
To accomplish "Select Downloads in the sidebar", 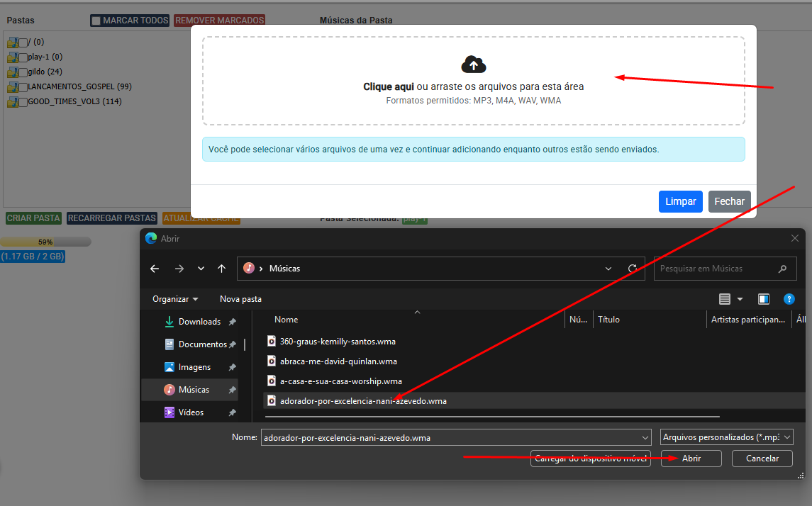I will [x=199, y=322].
